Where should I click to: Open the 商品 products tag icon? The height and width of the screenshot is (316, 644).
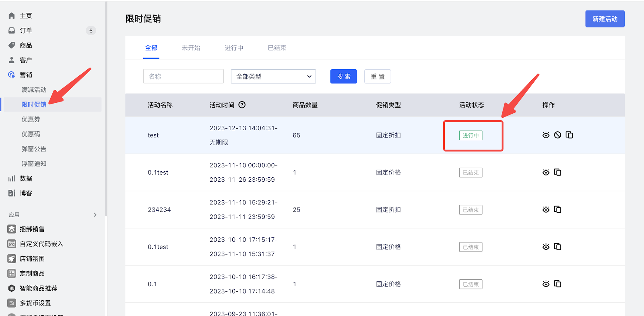12,45
